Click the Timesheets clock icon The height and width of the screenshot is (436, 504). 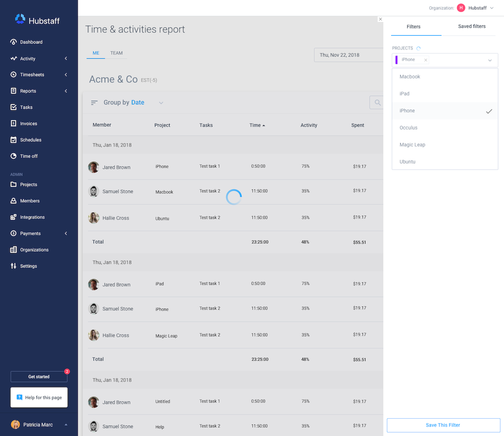coord(14,75)
